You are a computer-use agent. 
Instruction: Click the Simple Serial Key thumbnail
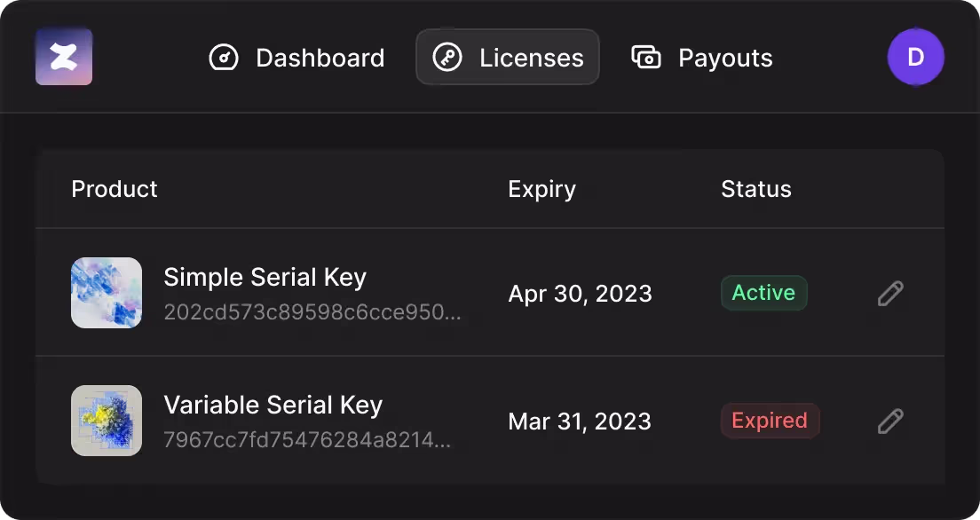pos(107,293)
